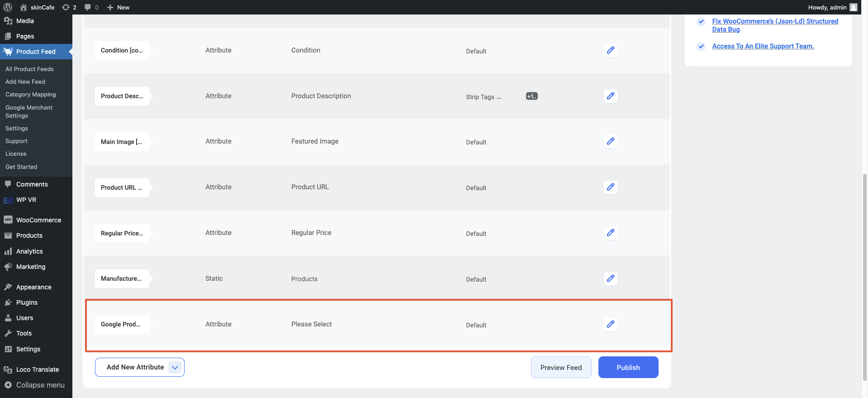
Task: Open Get Started submenu item
Action: (21, 167)
